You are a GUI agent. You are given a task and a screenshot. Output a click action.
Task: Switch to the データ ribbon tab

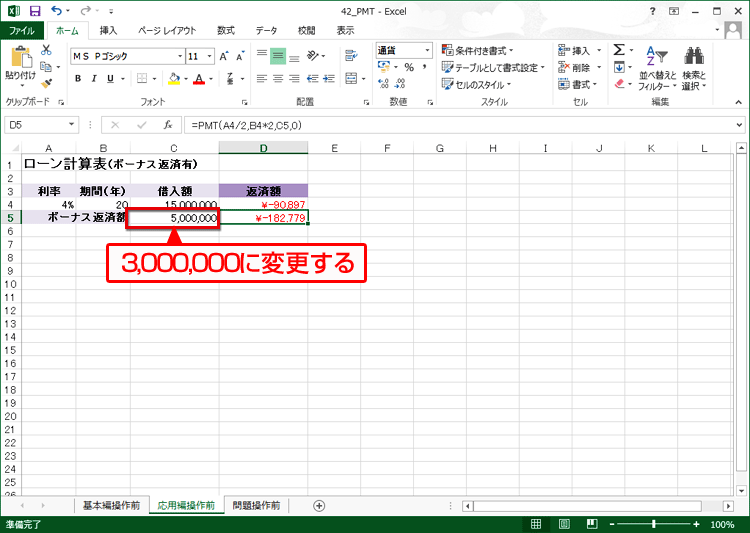[x=266, y=31]
